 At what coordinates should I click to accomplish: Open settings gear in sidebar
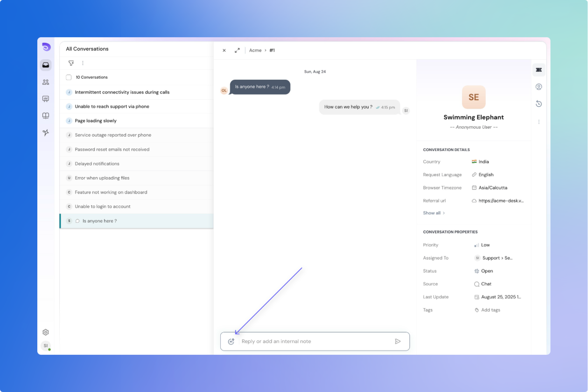[46, 332]
